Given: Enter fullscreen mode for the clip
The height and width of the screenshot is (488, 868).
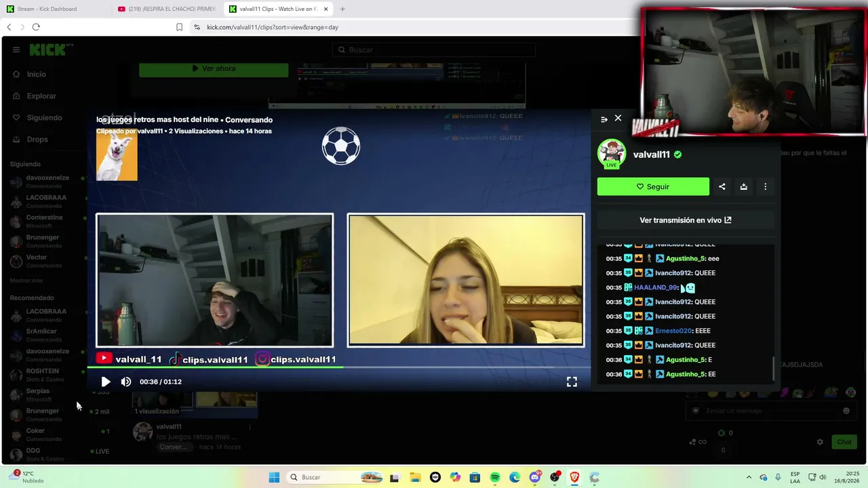Looking at the screenshot, I should click(x=572, y=382).
